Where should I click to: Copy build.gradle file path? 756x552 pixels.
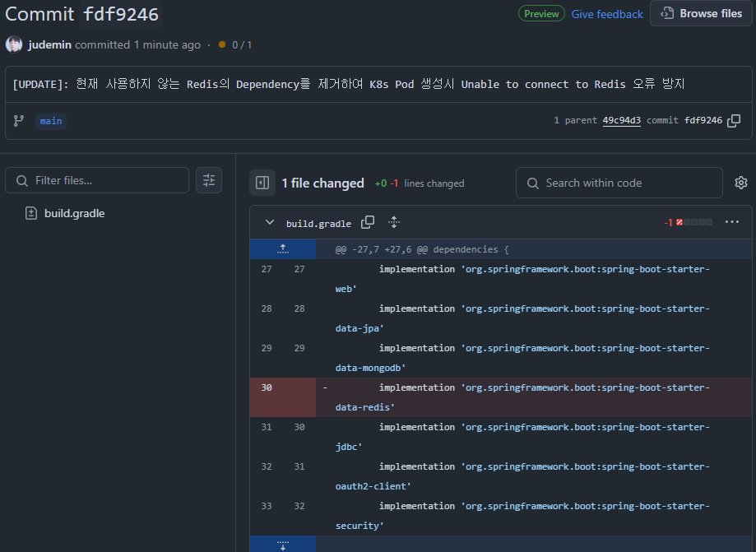(x=368, y=222)
